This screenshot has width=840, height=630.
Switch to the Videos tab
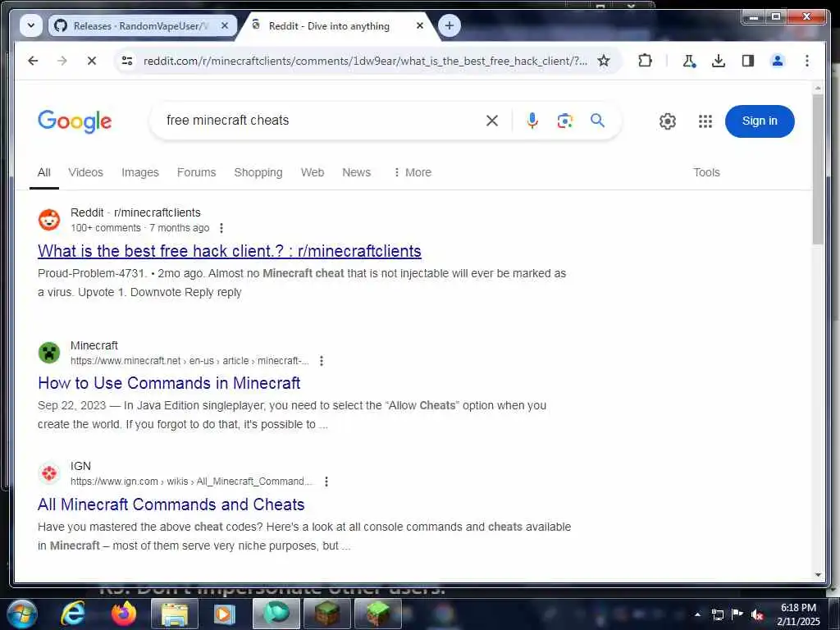coord(85,172)
